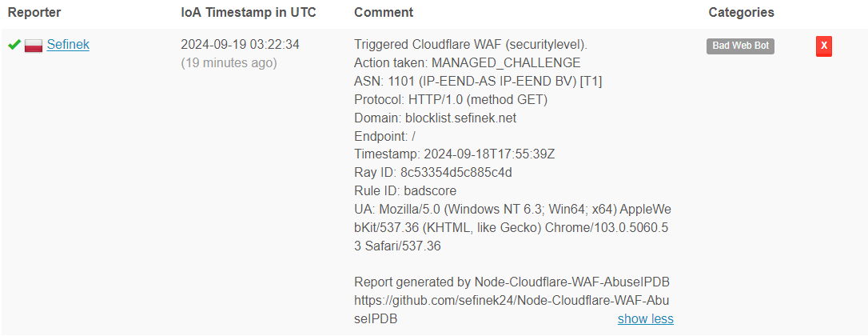Click the 19 minutes ago text

click(229, 62)
